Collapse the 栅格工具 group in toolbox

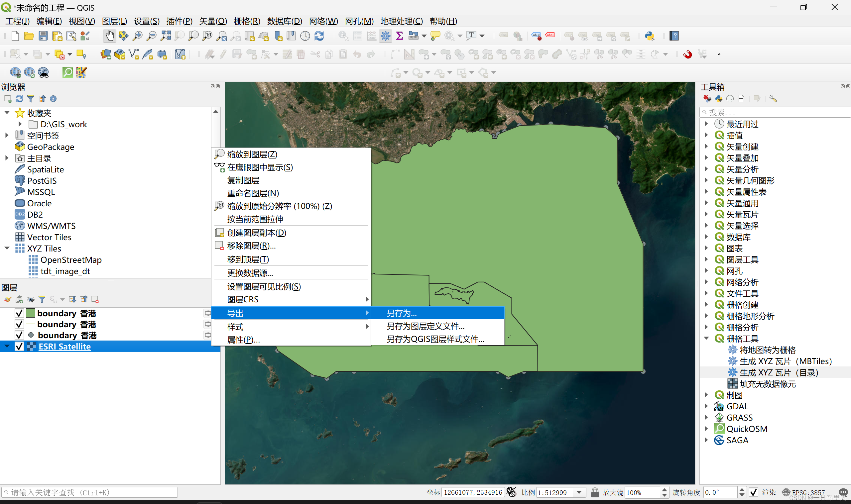tap(706, 338)
